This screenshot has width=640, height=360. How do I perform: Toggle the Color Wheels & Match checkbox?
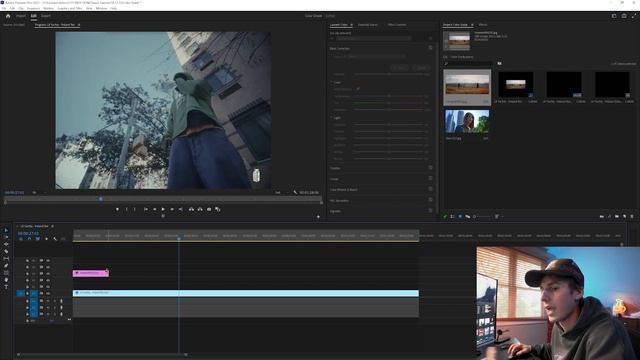(x=430, y=189)
